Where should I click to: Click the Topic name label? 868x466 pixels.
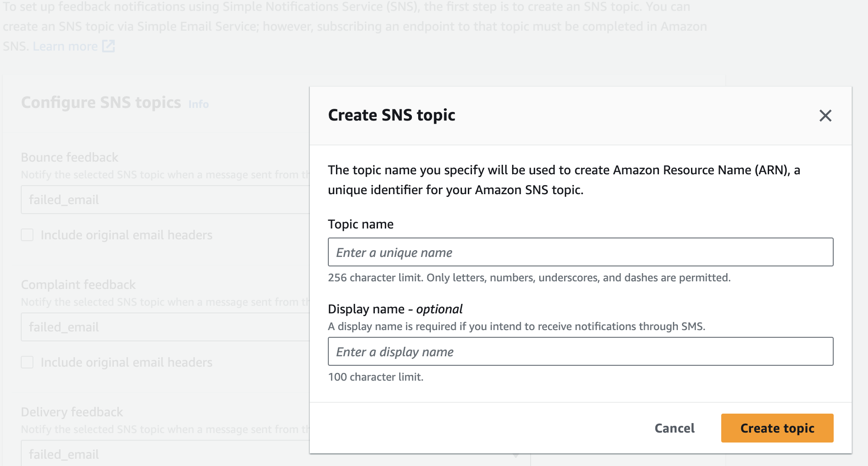tap(361, 224)
